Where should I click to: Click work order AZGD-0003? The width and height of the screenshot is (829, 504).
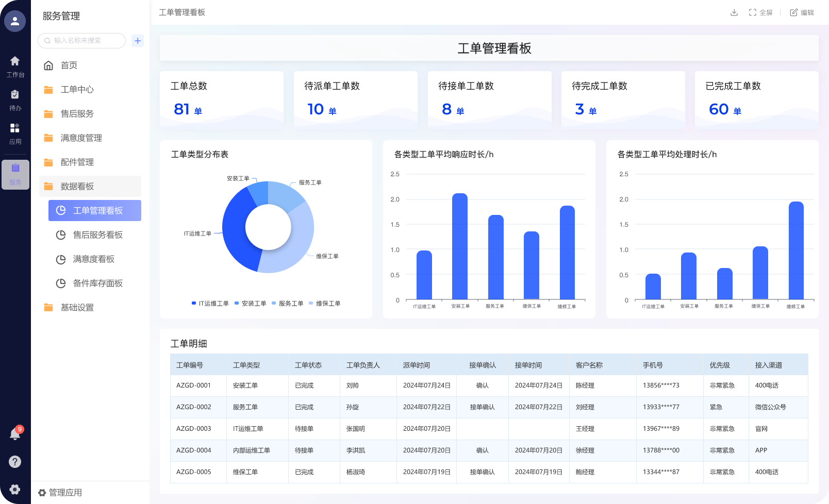[193, 429]
